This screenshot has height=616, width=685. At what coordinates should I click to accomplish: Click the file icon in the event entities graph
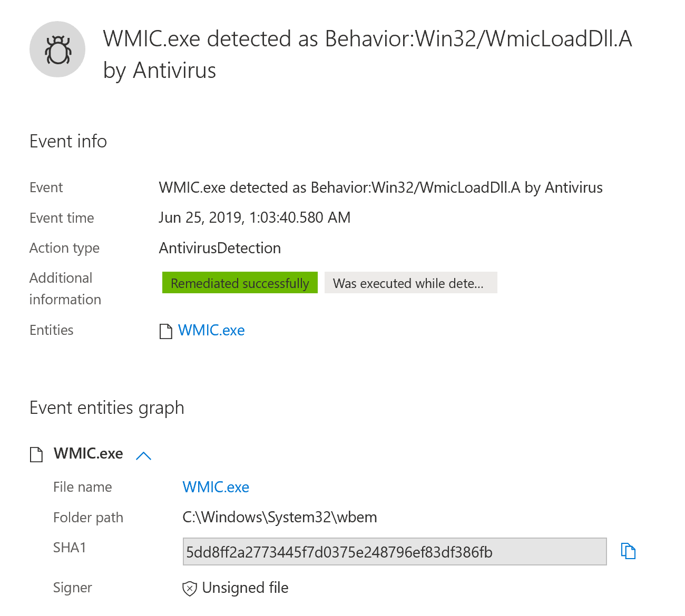coord(36,454)
